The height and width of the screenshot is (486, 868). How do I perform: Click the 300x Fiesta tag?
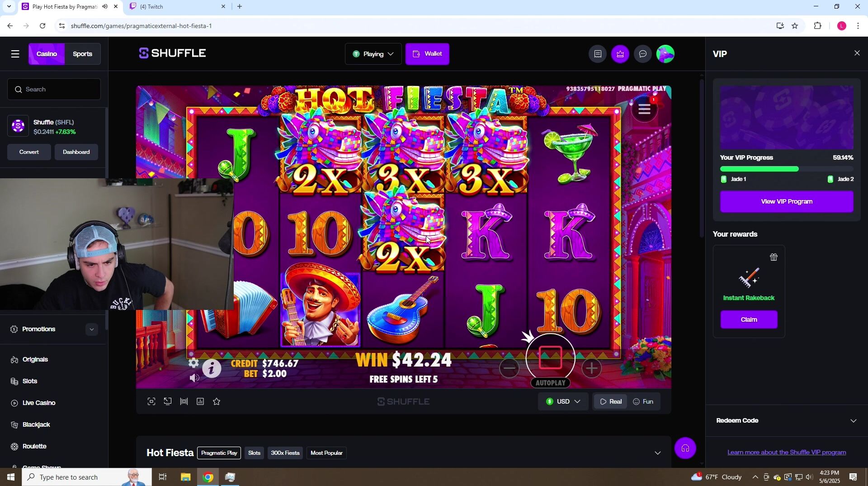point(285,453)
